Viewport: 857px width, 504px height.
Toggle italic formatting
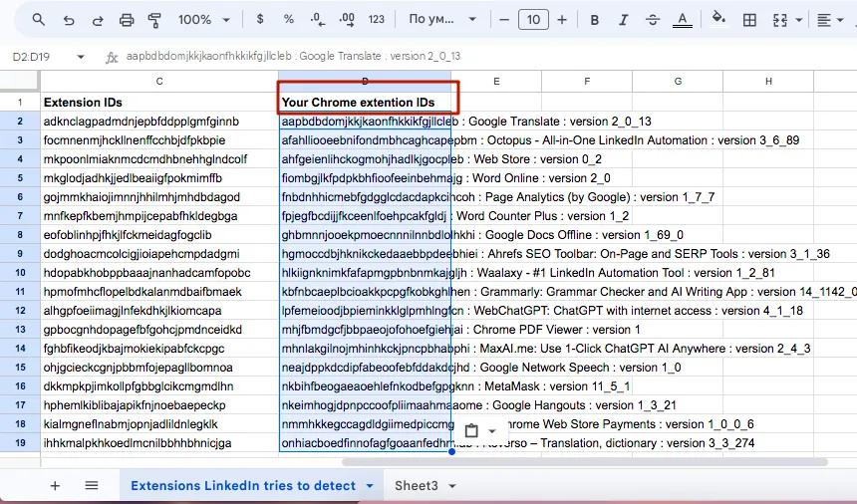pyautogui.click(x=623, y=20)
